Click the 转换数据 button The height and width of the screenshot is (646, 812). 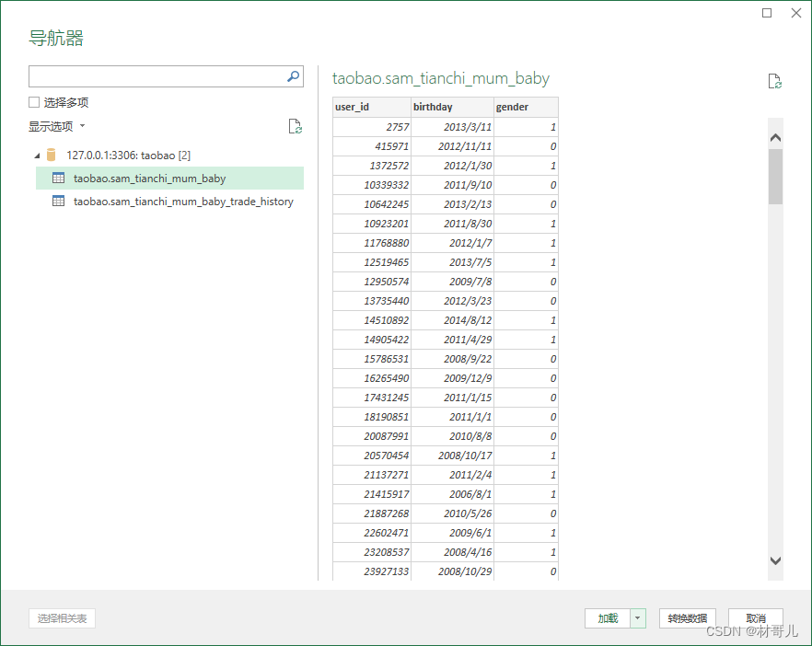coord(687,618)
